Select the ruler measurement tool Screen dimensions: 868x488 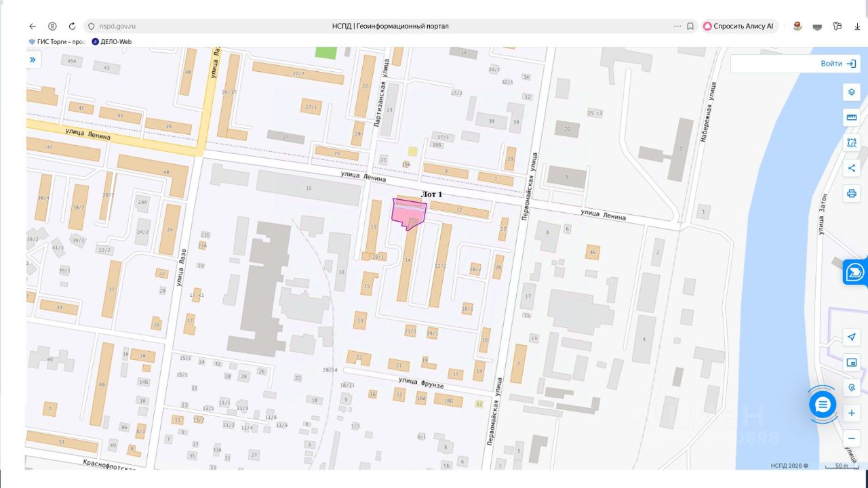point(852,117)
